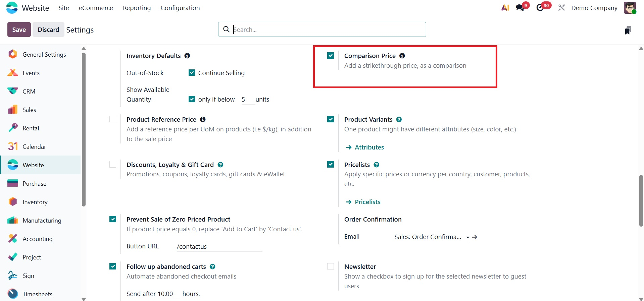This screenshot has height=301, width=644.
Task: Open the AI assistant icon
Action: tap(505, 8)
